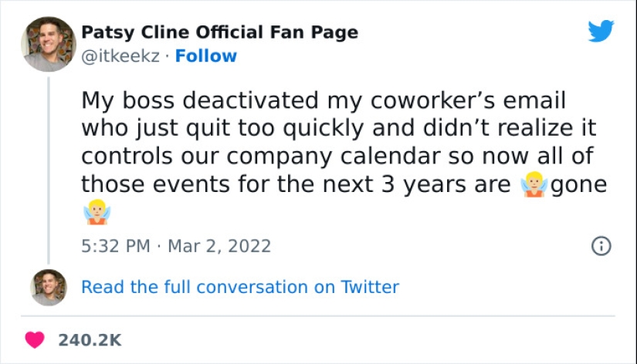The image size is (637, 364).
Task: Read the full conversation on Twitter
Action: [240, 288]
